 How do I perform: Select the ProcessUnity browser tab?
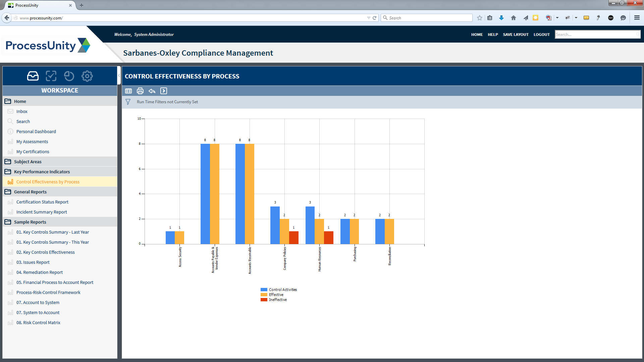point(40,5)
